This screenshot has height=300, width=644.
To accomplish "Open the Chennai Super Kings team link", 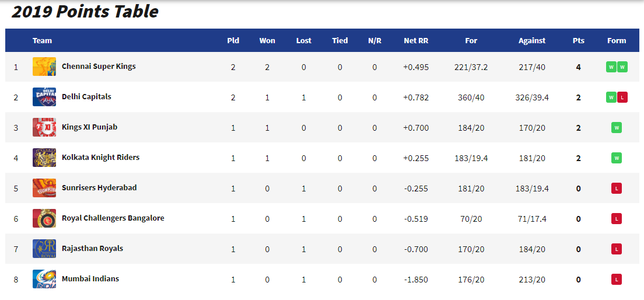I will (99, 67).
